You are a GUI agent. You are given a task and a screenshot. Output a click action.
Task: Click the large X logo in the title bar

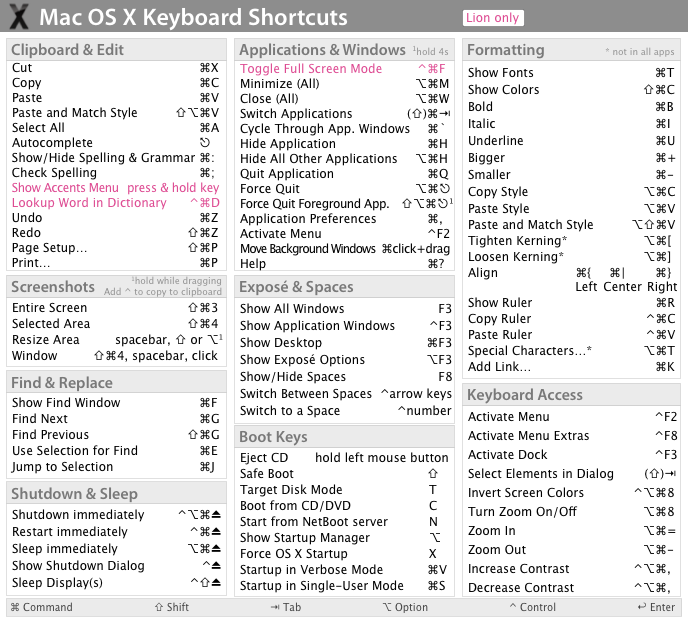20,17
